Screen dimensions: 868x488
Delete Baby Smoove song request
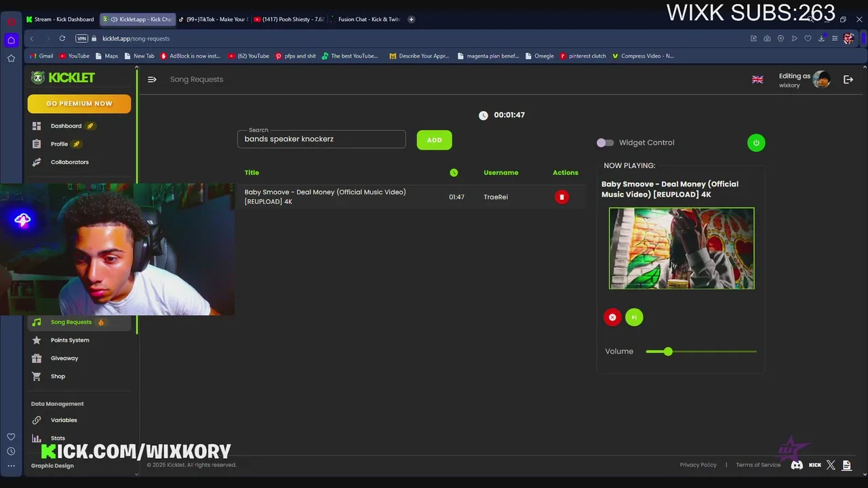coord(561,197)
